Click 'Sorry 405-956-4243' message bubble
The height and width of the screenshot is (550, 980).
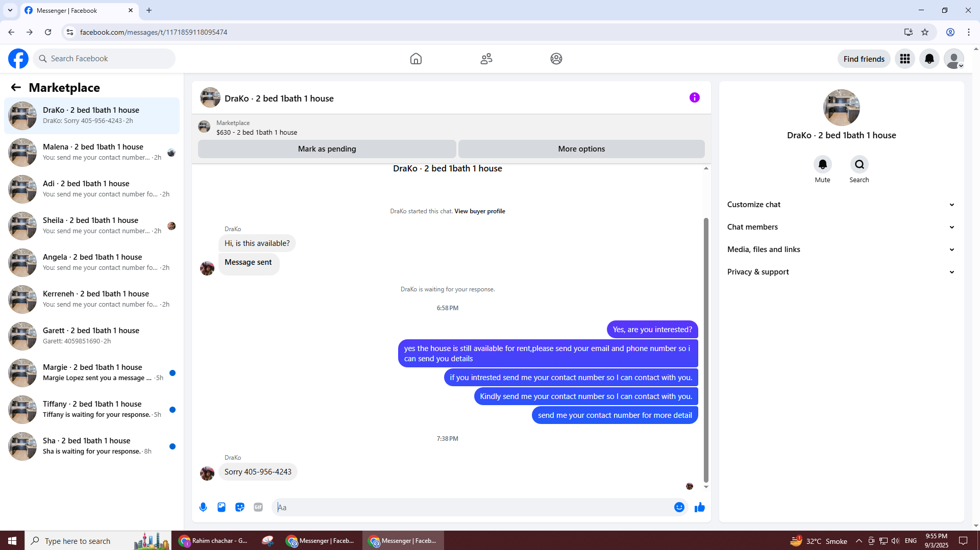(x=258, y=472)
